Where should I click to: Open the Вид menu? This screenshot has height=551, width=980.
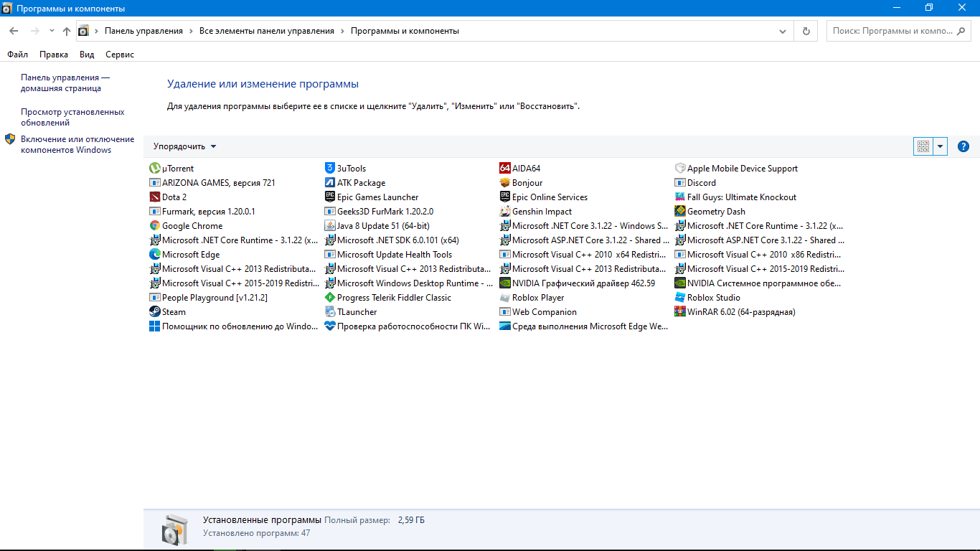pos(87,55)
